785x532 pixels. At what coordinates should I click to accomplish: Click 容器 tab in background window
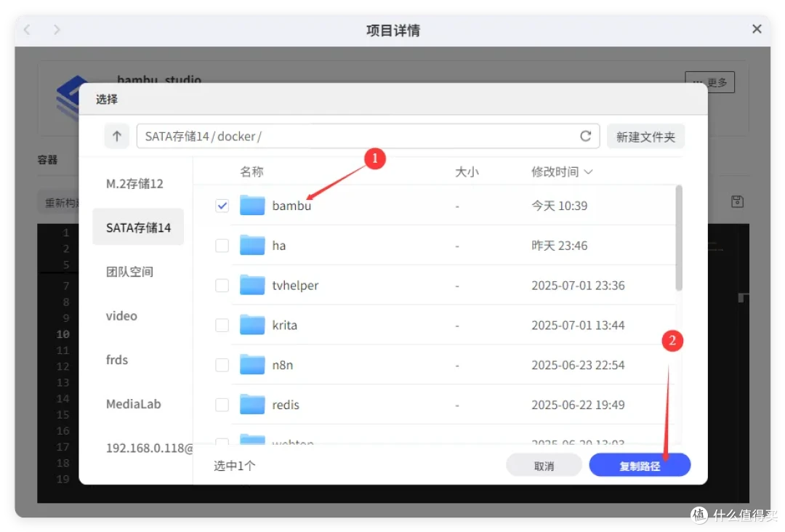[47, 160]
